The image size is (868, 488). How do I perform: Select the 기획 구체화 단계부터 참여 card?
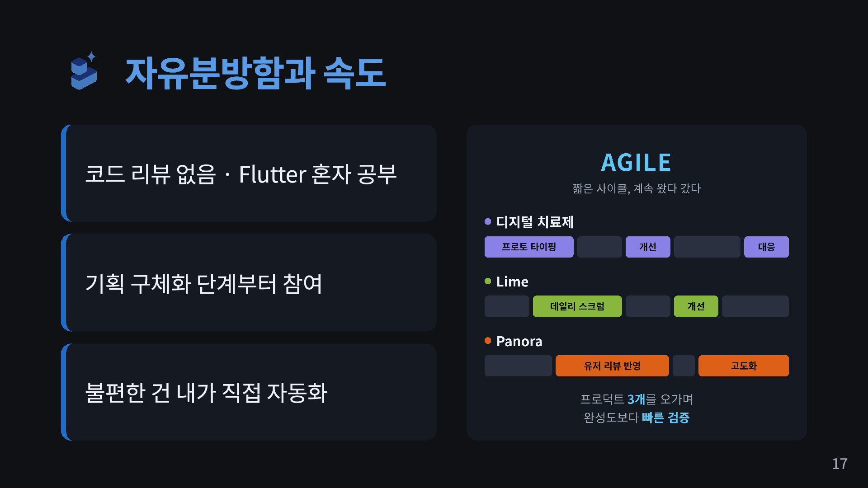tap(249, 282)
